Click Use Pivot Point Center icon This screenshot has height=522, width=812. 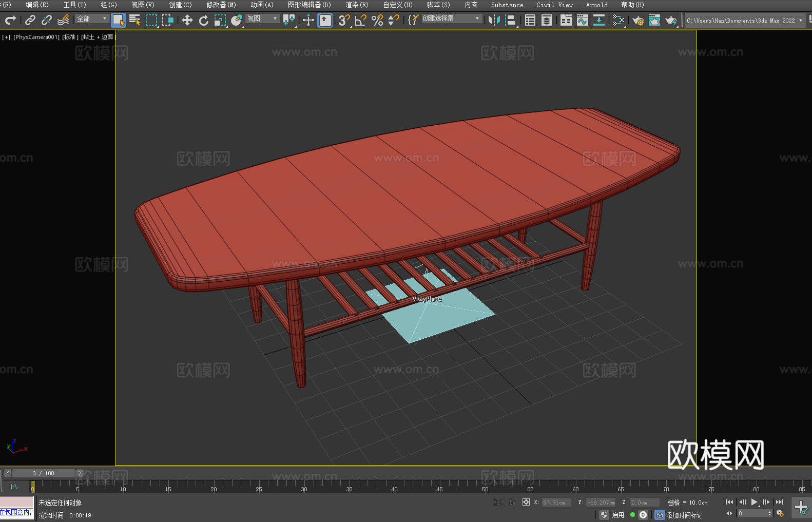(289, 20)
